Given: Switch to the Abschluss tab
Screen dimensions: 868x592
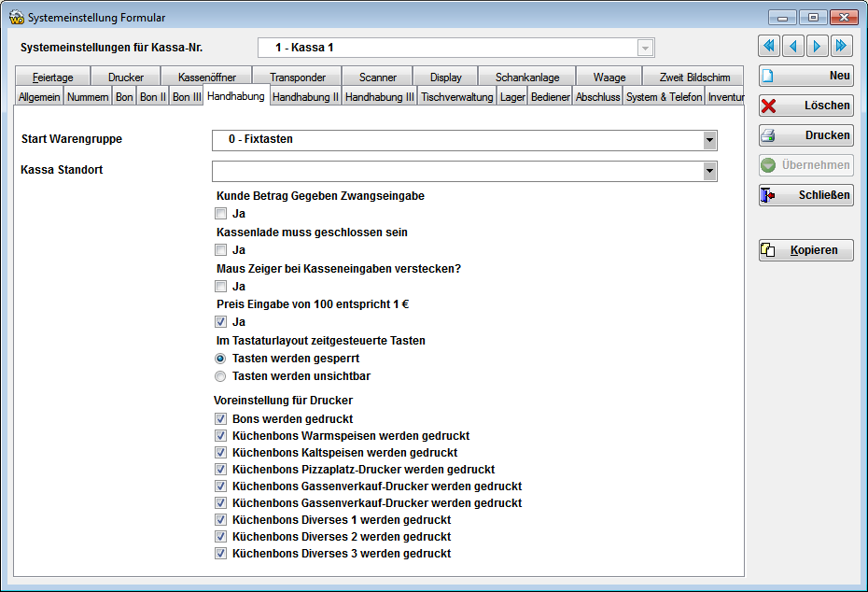Looking at the screenshot, I should (x=598, y=97).
